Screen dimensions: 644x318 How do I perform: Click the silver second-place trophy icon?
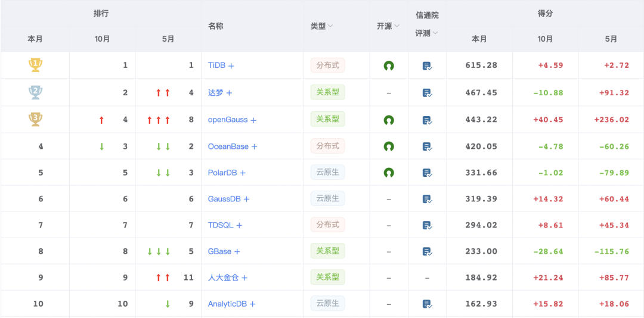(35, 92)
